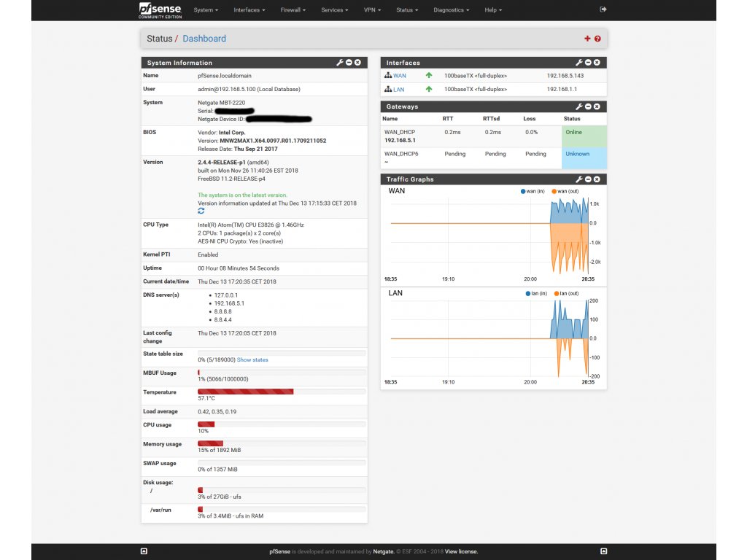The height and width of the screenshot is (560, 747).
Task: Expand the Firewall menu
Action: tap(293, 10)
